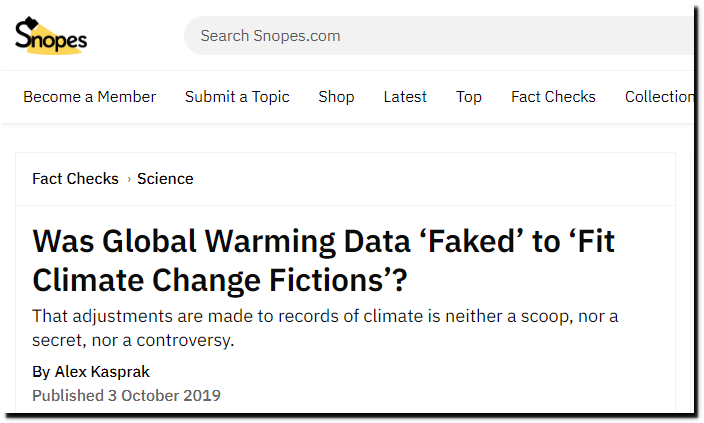Open the Shop link in navigation

point(336,97)
